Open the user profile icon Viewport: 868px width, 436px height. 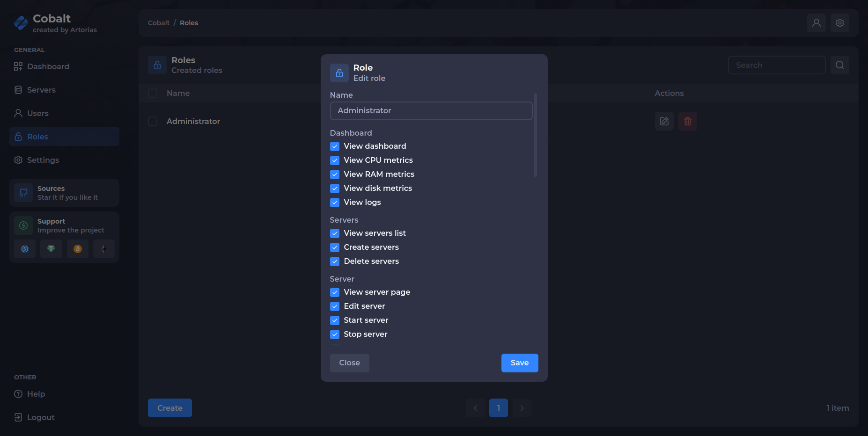[x=817, y=23]
